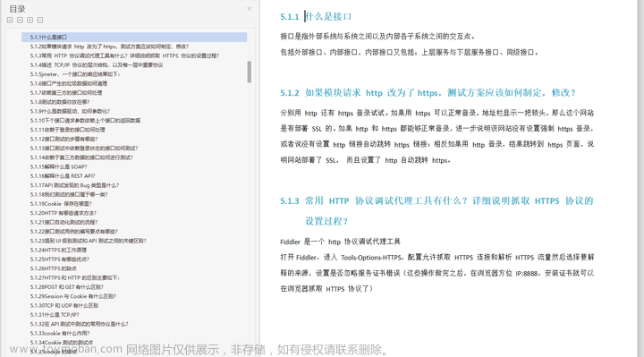
Task: Click the line starting 释的来源，设置是否忽略服务证书错误
Action: pyautogui.click(x=437, y=273)
